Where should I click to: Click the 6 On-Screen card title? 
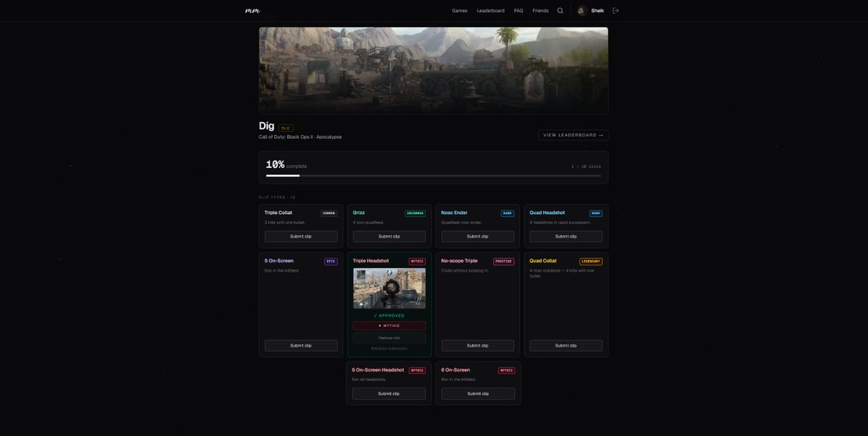click(456, 370)
